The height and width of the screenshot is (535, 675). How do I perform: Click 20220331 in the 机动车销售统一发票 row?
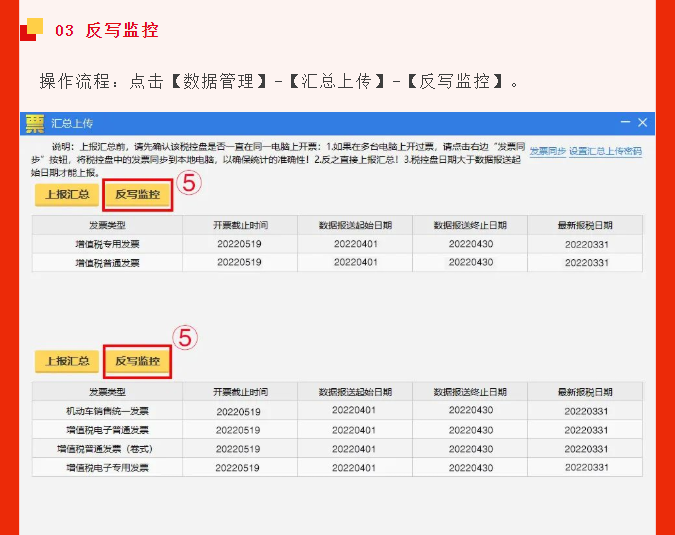(x=586, y=411)
